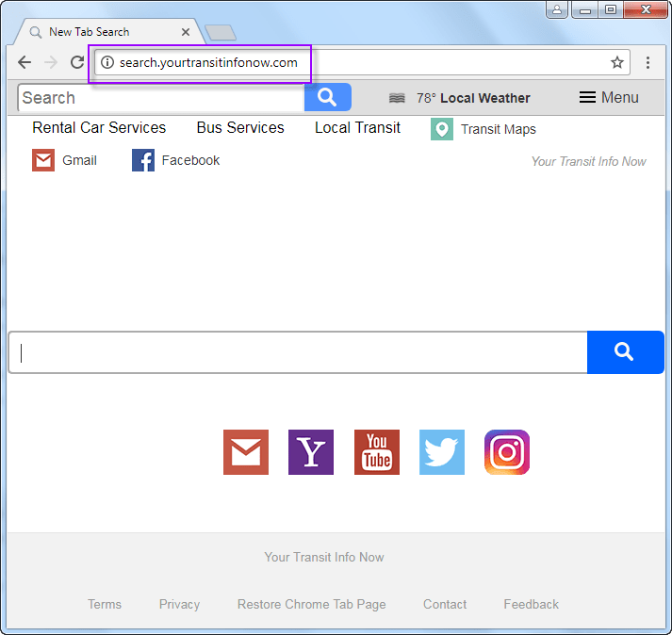Close the Chrome window
The height and width of the screenshot is (635, 672).
point(646,9)
